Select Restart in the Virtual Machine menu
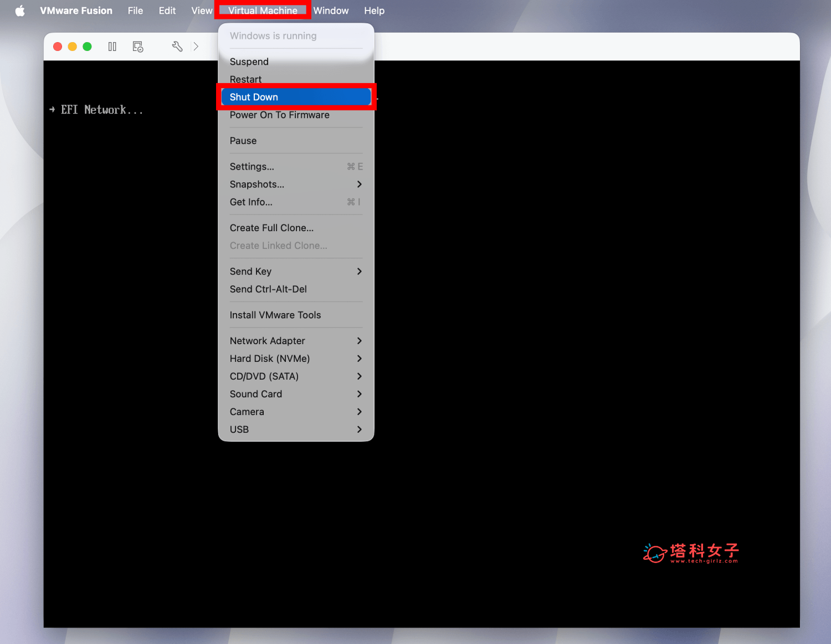 tap(296, 79)
